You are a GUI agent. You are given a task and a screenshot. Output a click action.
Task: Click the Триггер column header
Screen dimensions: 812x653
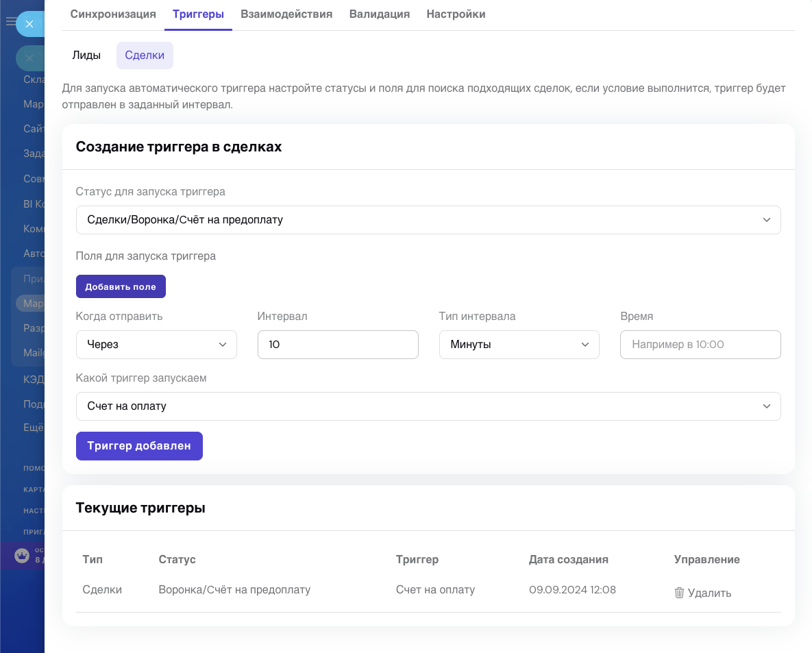417,559
